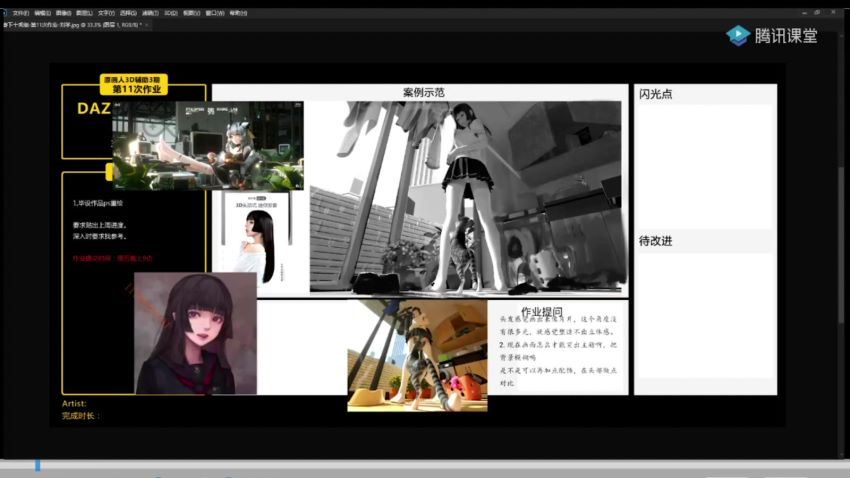Click the cat-ear girl sci-fi room render image
Viewport: 850px width, 478px height.
[208, 145]
